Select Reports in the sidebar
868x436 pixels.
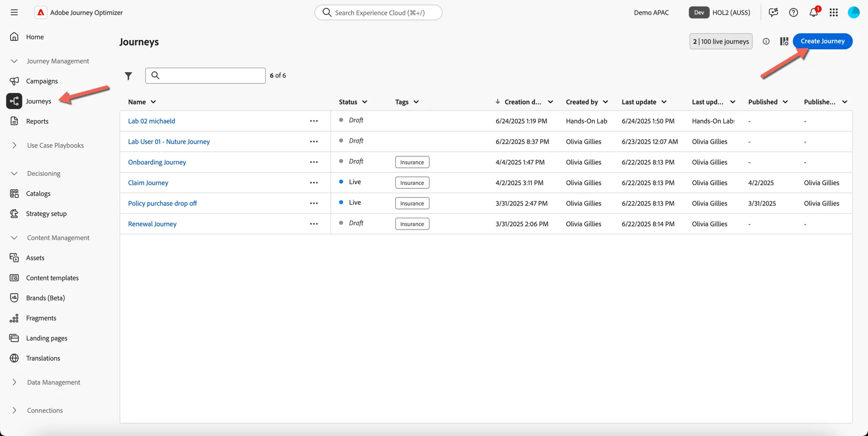click(37, 121)
